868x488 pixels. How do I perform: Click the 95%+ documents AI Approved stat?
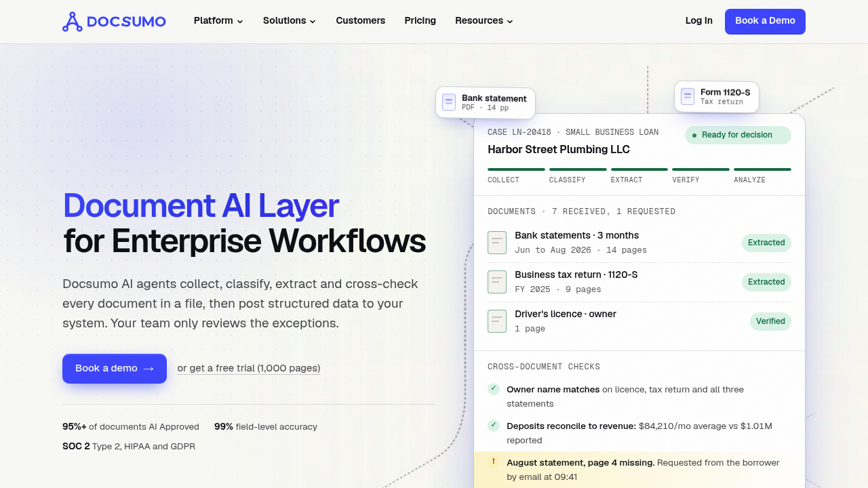click(x=131, y=427)
